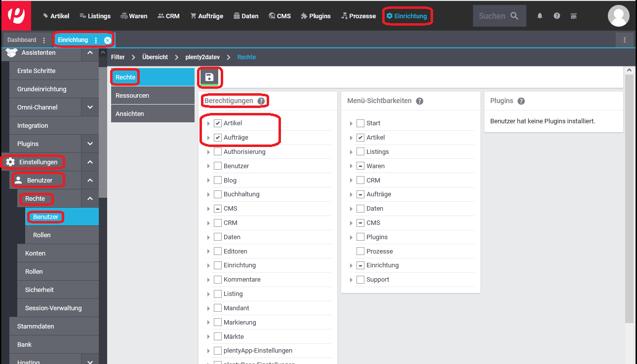Viewport: 637px width, 364px height.
Task: Collapse the Einstellungen sidebar section
Action: point(90,162)
